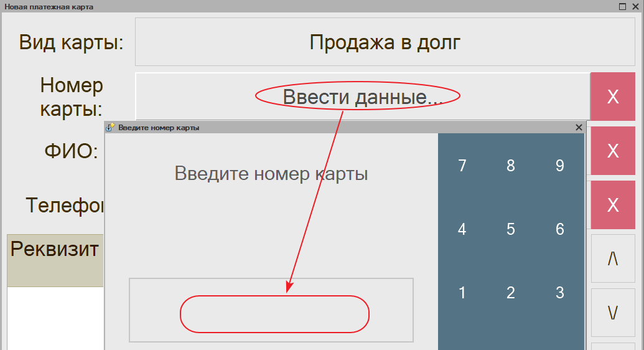
Task: Hit the 3 key on the numpad
Action: (x=559, y=293)
